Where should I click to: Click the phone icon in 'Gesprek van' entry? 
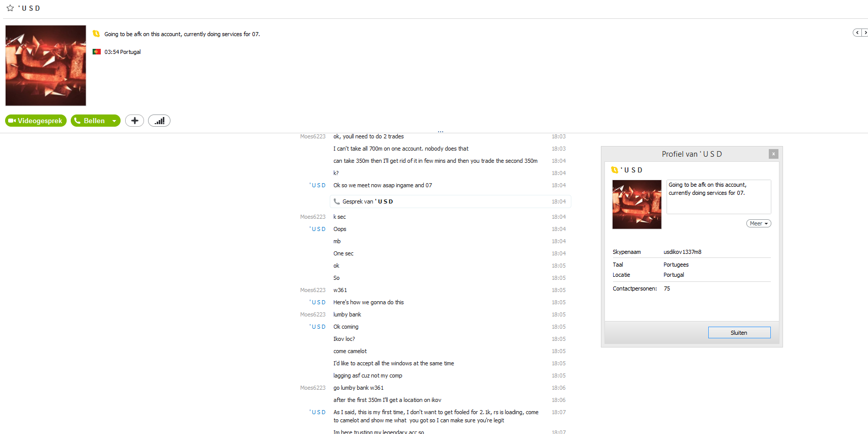tap(337, 201)
